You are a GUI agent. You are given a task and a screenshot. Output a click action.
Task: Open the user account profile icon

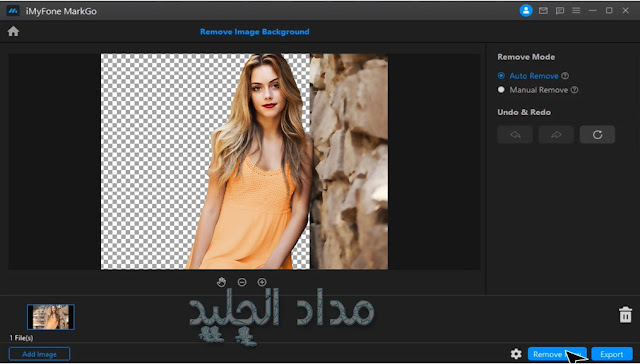tap(526, 11)
